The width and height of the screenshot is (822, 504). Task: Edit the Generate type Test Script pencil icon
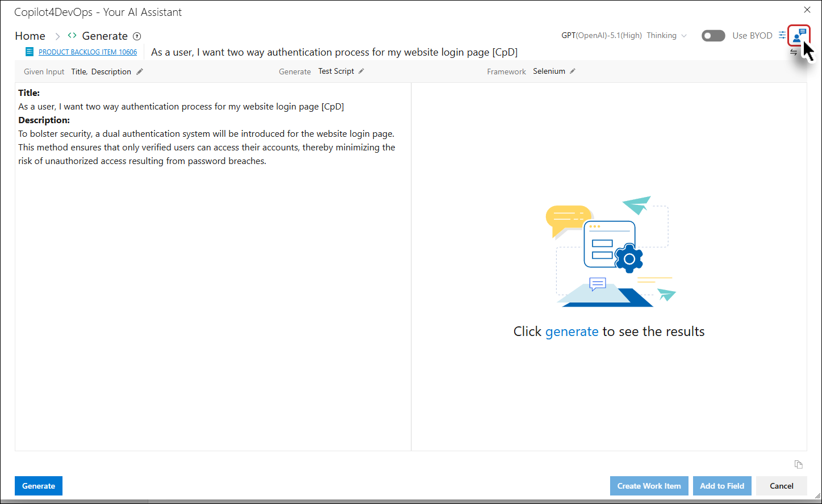(x=361, y=71)
